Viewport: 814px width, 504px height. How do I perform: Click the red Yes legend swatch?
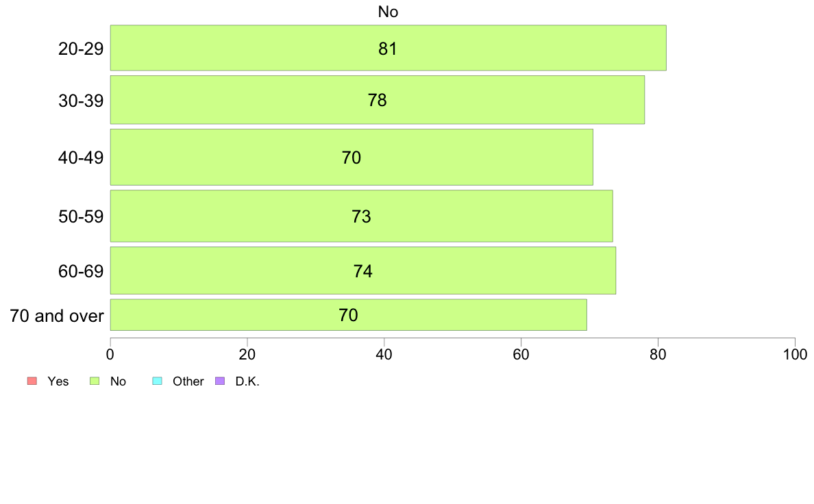(x=32, y=381)
